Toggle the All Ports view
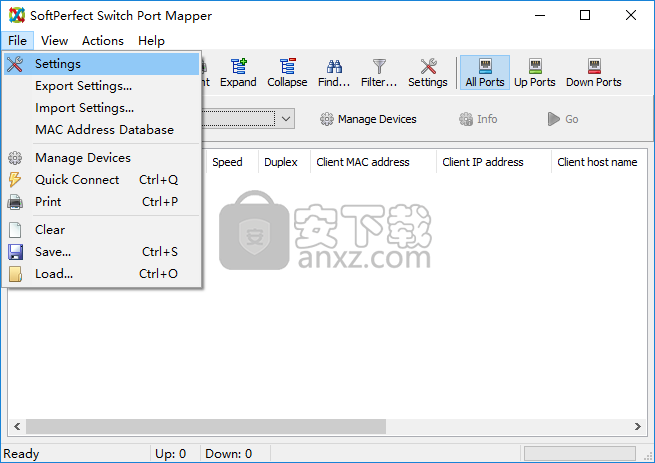The image size is (655, 463). pos(485,73)
